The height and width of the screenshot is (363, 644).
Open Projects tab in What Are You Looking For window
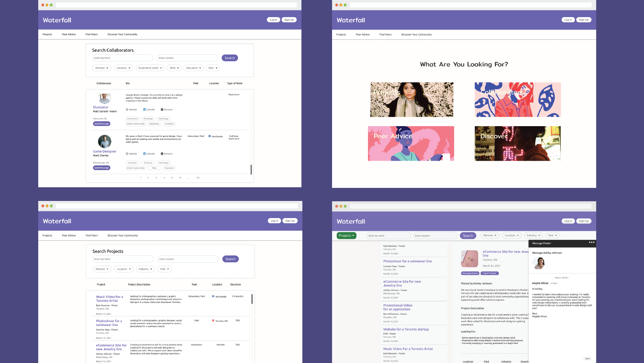[x=341, y=35]
